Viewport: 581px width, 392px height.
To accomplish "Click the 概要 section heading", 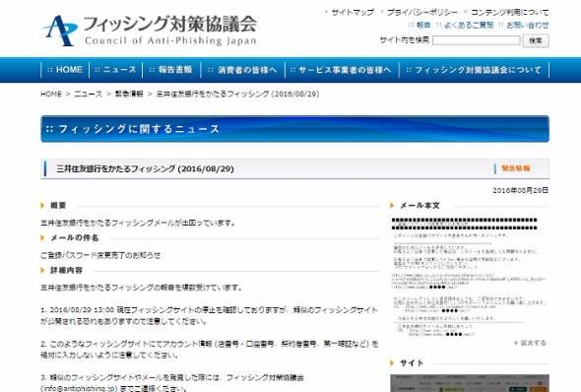I will [x=58, y=205].
